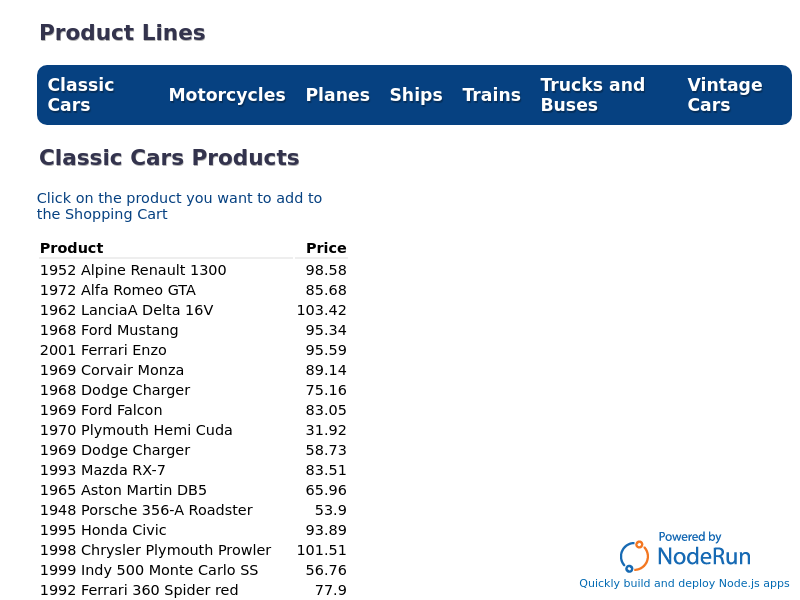Open the Vintage Cars tab
This screenshot has height=600, width=800.
pyautogui.click(x=724, y=95)
